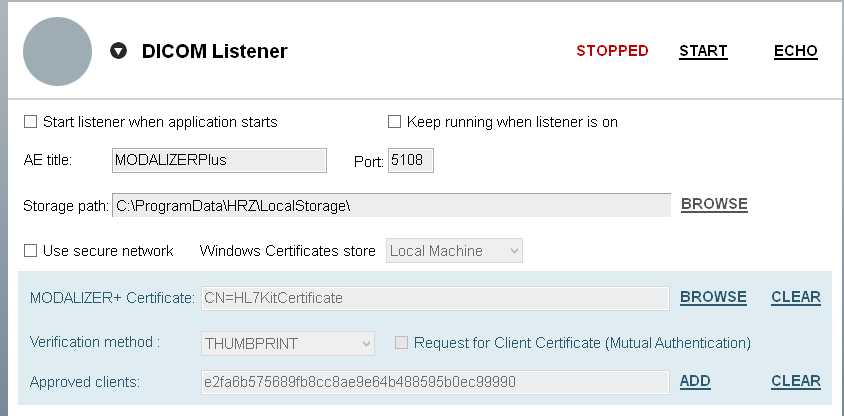Click the STOPPED status label
The width and height of the screenshot is (844, 416).
coord(612,51)
